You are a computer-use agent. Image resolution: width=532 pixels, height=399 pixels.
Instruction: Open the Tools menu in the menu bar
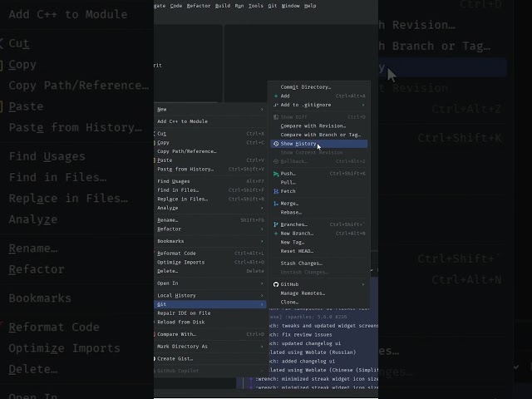[x=255, y=6]
